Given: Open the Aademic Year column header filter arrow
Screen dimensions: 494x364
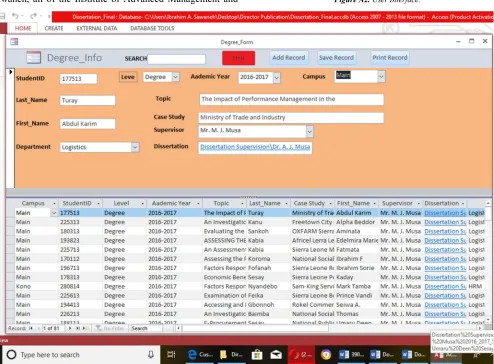Looking at the screenshot, I should 198,203.
